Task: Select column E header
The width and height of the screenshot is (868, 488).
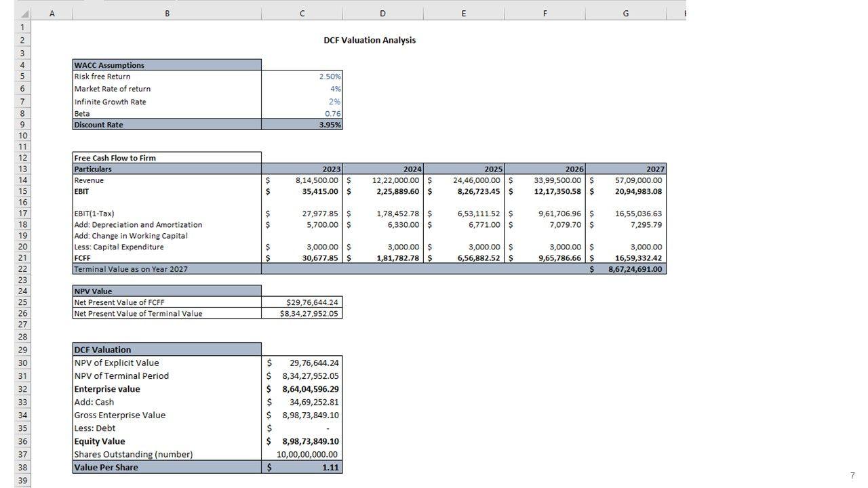Action: click(x=464, y=14)
